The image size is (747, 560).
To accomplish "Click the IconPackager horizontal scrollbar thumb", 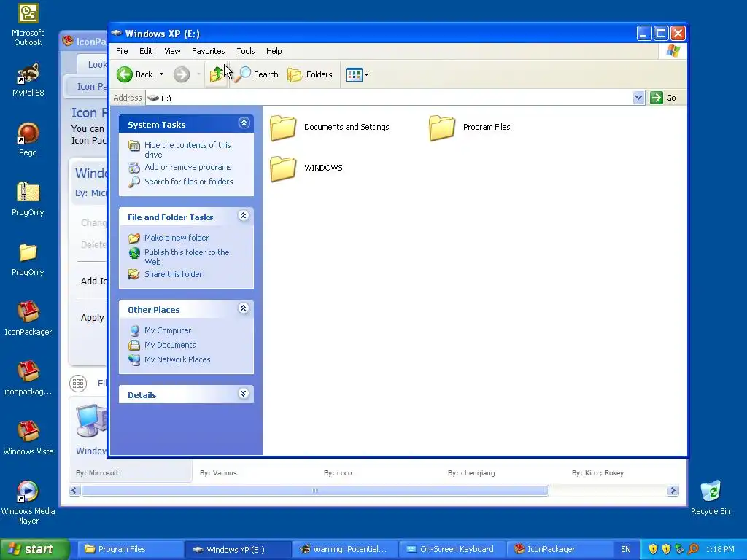I will coord(315,491).
